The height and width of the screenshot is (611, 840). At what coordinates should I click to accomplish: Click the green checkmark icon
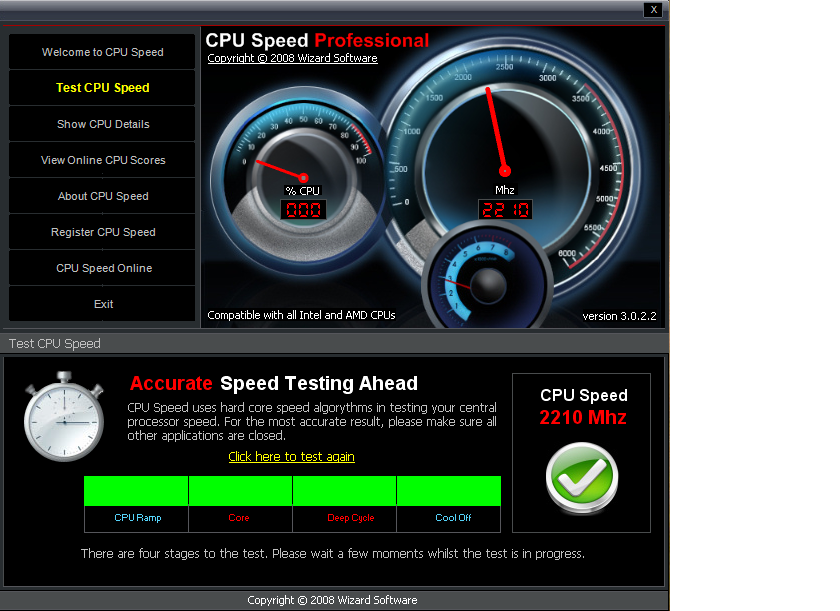coord(582,477)
